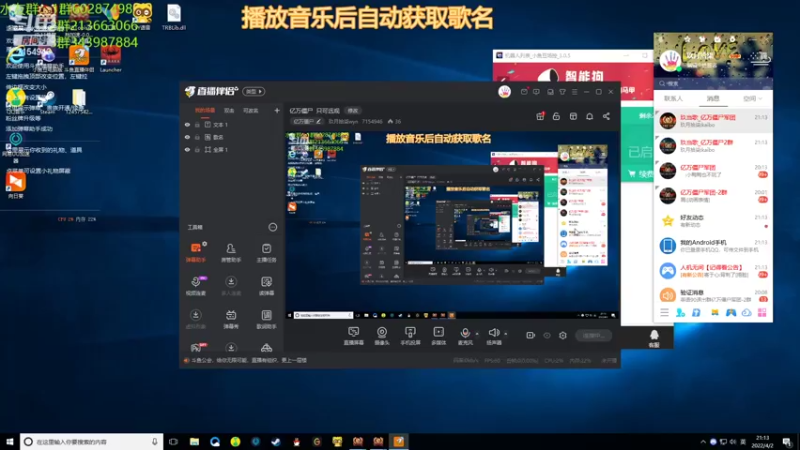Open the QQ main menu icon at bottom
Image resolution: width=800 pixels, height=450 pixels.
664,313
